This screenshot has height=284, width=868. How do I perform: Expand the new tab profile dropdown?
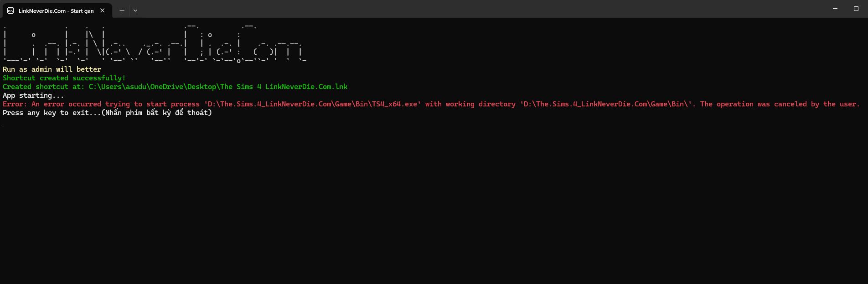click(135, 10)
